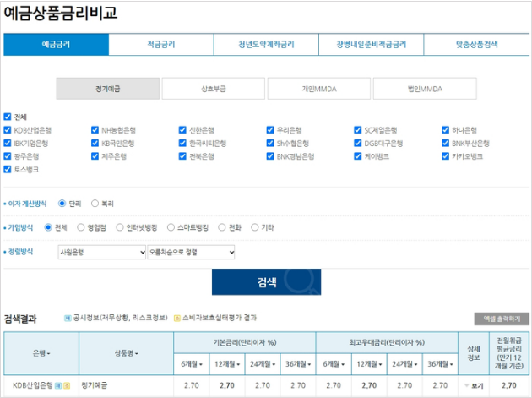
Task: Open the 시중은행 sort dropdown
Action: pos(102,253)
